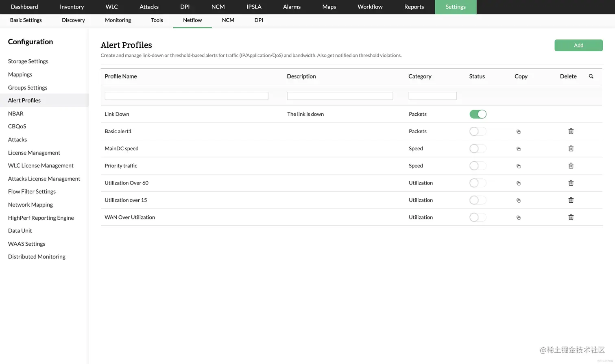The height and width of the screenshot is (364, 615).
Task: Open the IPSLA tab
Action: pos(254,7)
